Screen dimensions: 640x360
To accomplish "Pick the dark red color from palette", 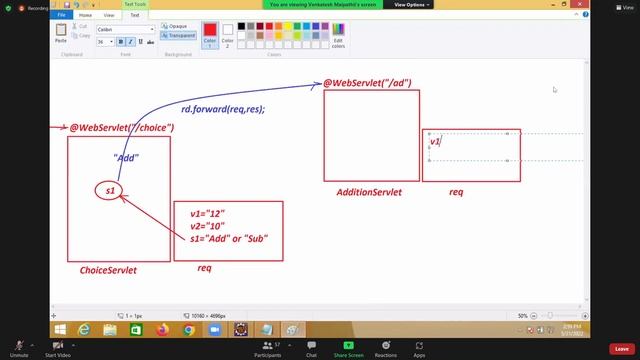I will coord(260,26).
